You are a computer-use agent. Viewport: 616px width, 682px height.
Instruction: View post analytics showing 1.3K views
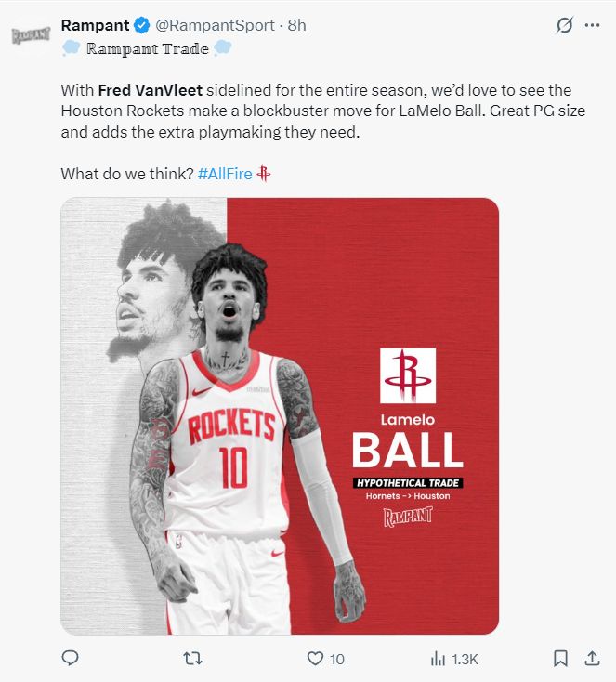click(454, 659)
